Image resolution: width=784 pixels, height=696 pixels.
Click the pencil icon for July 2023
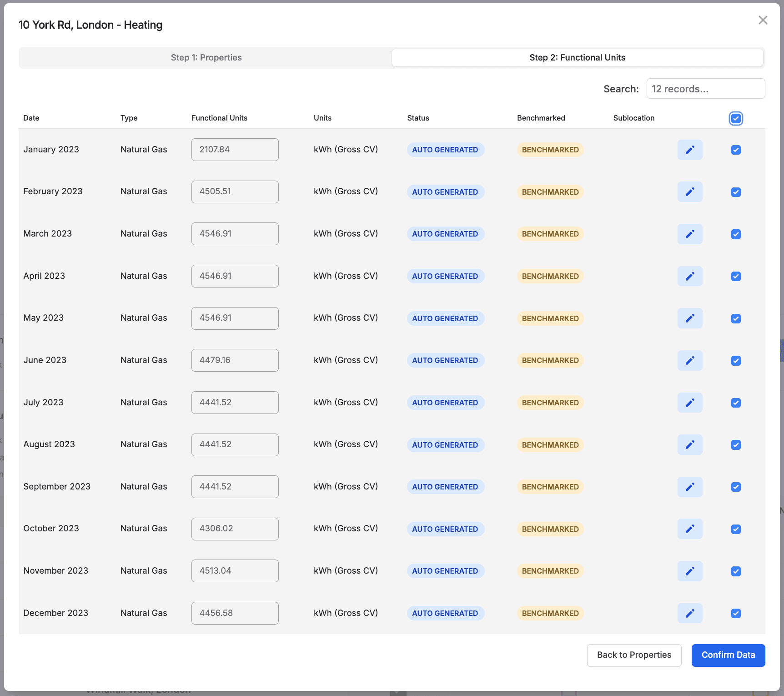tap(689, 403)
